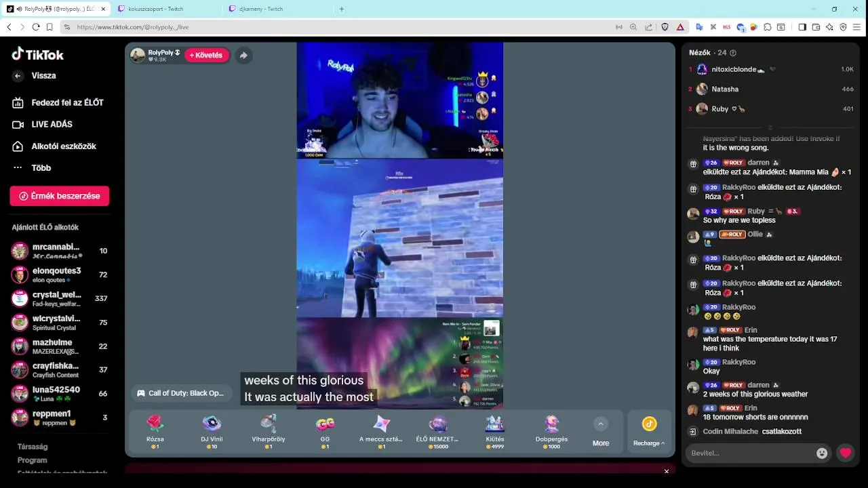Click the Program footer link

coord(33,460)
